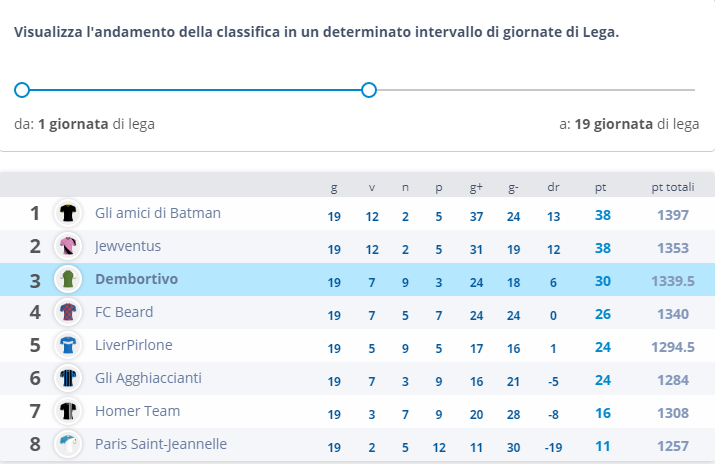Click Paris Saint-Jeannelle jersey icon
This screenshot has width=715, height=464.
tap(68, 444)
